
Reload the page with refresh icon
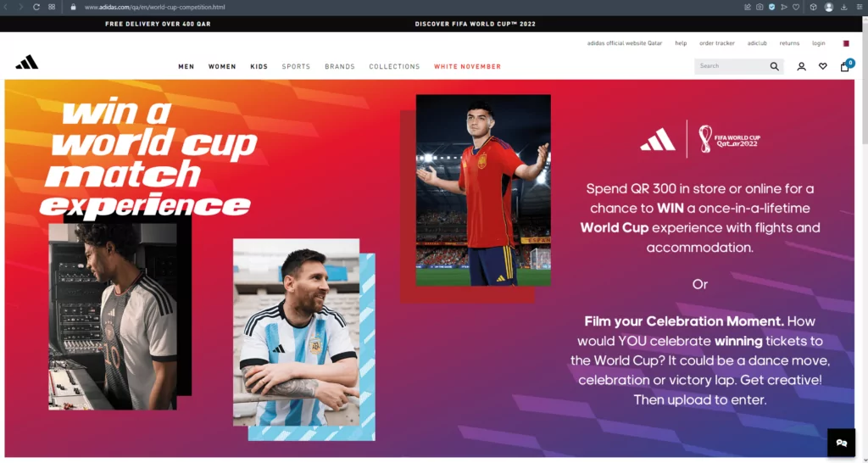(36, 7)
